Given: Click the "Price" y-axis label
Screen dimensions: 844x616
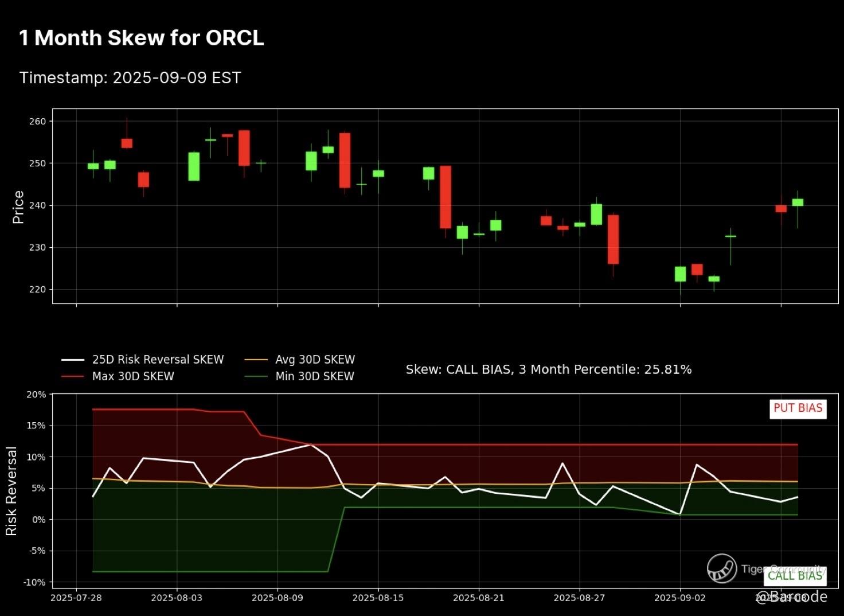Looking at the screenshot, I should (18, 207).
